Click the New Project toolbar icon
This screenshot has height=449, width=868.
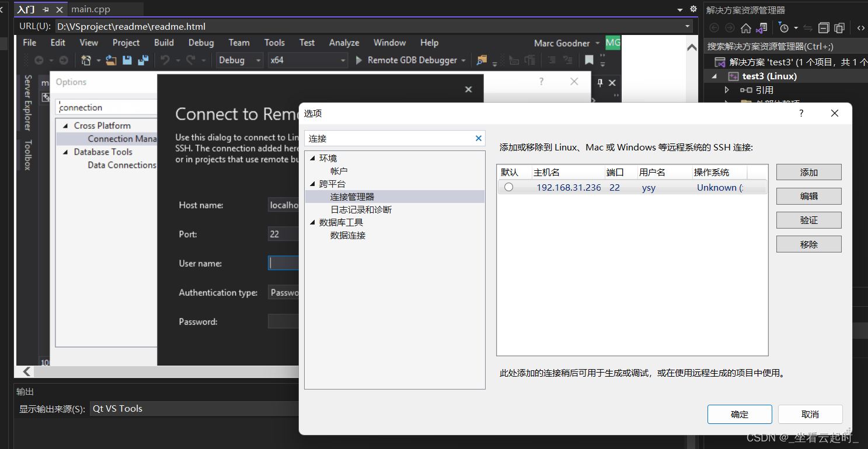point(85,60)
